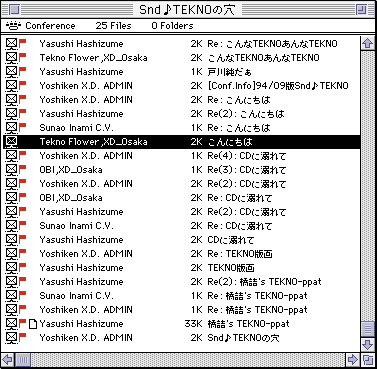Click the envelope icon on the 33K 橋詰's TEKNO-ppat row
Viewport: 377px width, 369px height.
pyautogui.click(x=11, y=323)
